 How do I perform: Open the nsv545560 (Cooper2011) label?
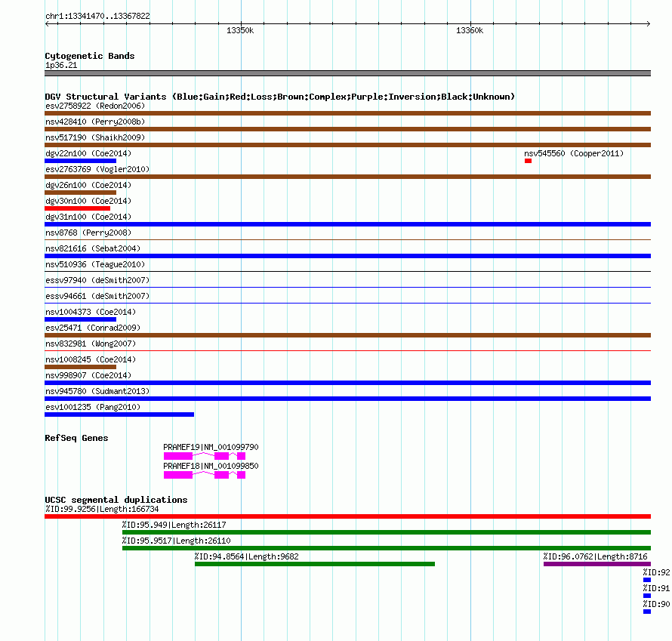(574, 153)
